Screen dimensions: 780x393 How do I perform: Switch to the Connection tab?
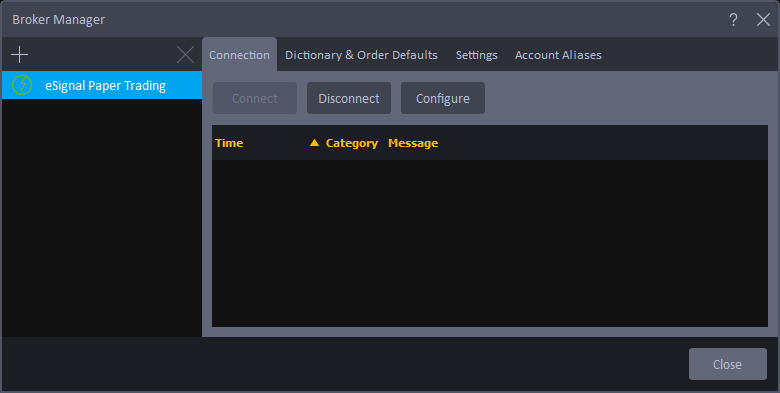(x=239, y=55)
